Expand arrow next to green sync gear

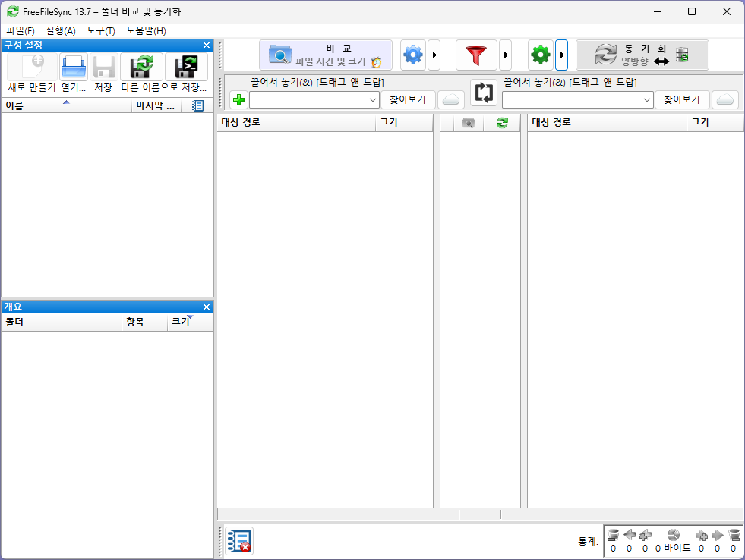click(562, 55)
